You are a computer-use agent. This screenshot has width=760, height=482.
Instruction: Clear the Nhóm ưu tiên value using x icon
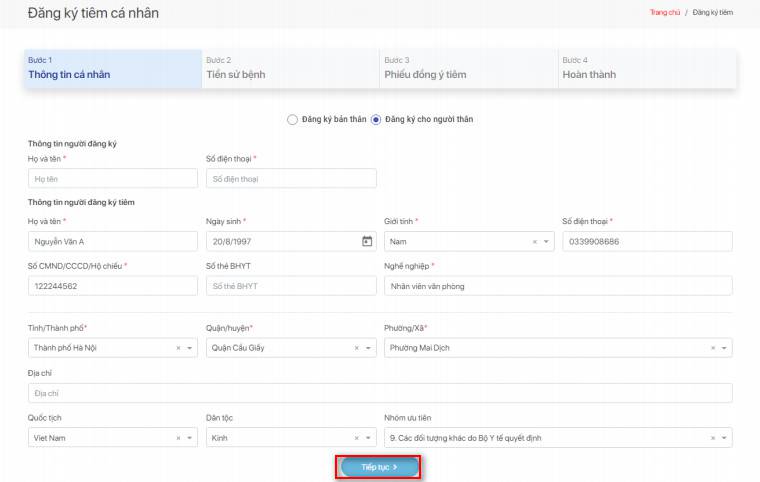tap(713, 438)
